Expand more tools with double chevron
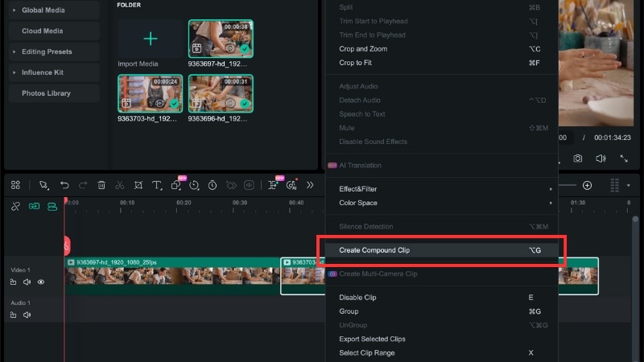This screenshot has width=644, height=362. (x=310, y=185)
